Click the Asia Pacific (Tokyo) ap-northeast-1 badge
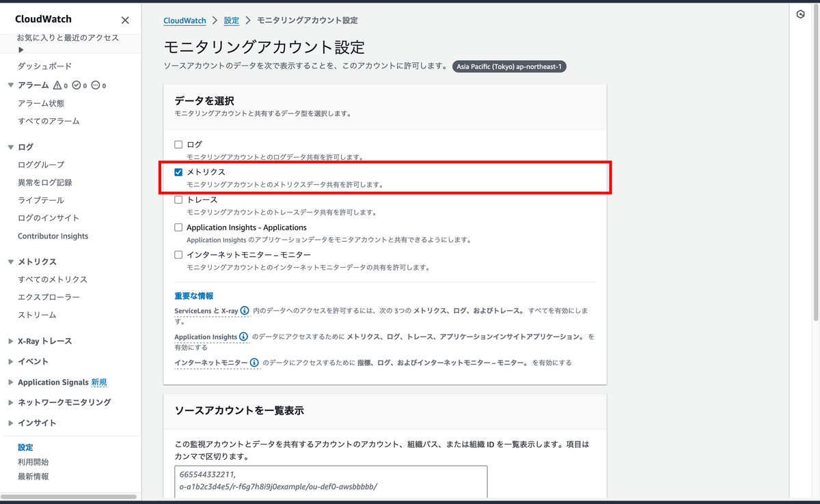820x504 pixels. coord(509,67)
